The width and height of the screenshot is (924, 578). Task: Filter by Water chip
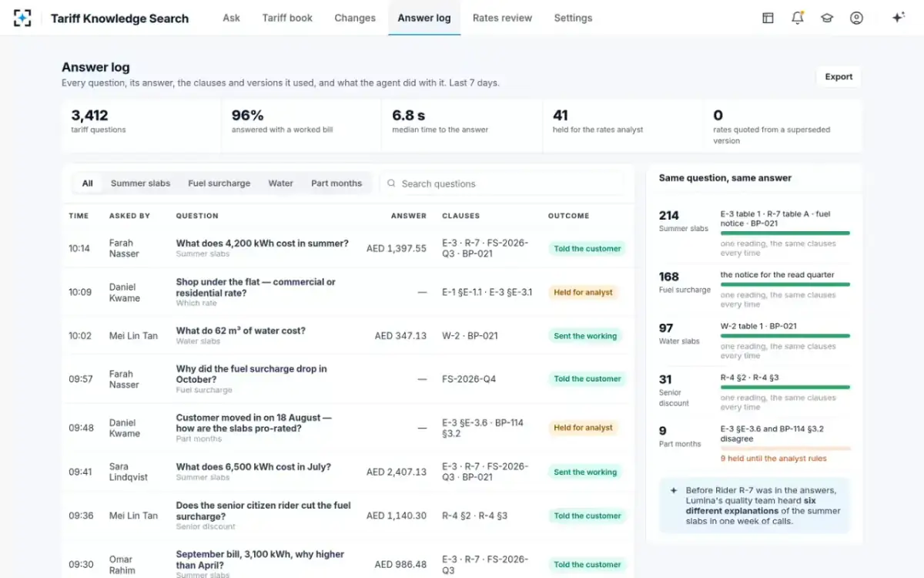pos(280,183)
